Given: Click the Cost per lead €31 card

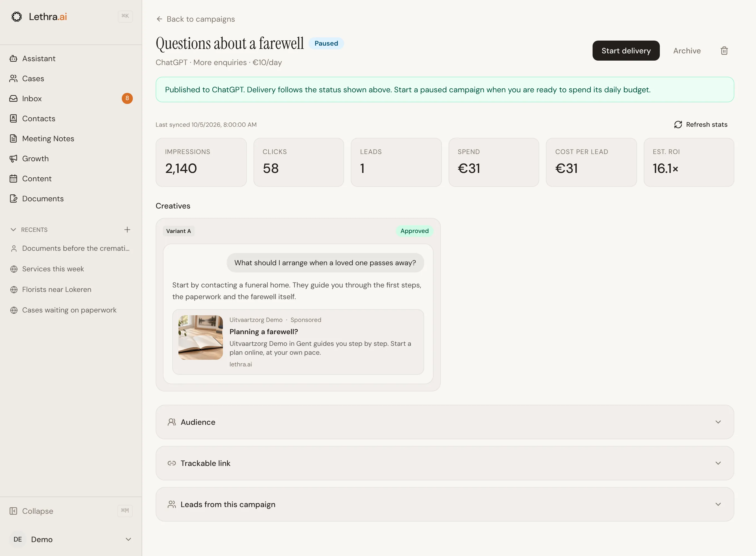Looking at the screenshot, I should [591, 162].
